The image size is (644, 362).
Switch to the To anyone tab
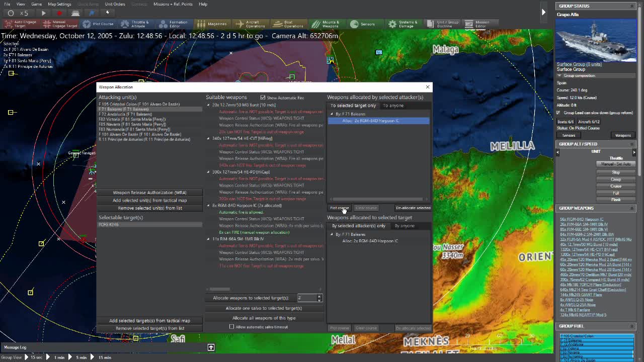(x=393, y=106)
